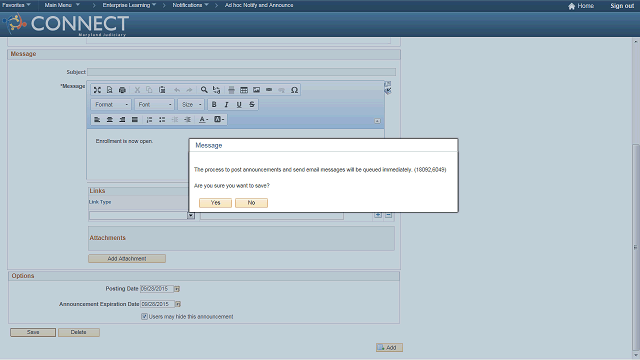Click the Paste icon in editor toolbar
Image resolution: width=640 pixels, height=360 pixels.
[162, 90]
